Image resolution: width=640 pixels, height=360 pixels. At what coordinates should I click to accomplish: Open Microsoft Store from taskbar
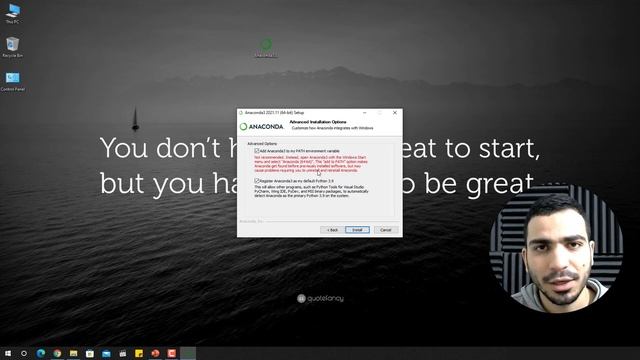(x=90, y=353)
